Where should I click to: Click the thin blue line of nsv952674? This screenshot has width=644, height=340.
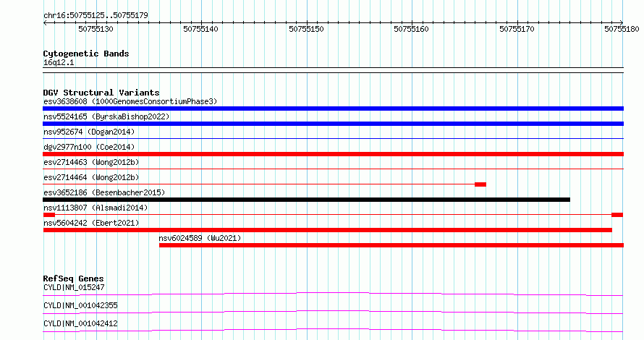pos(333,139)
